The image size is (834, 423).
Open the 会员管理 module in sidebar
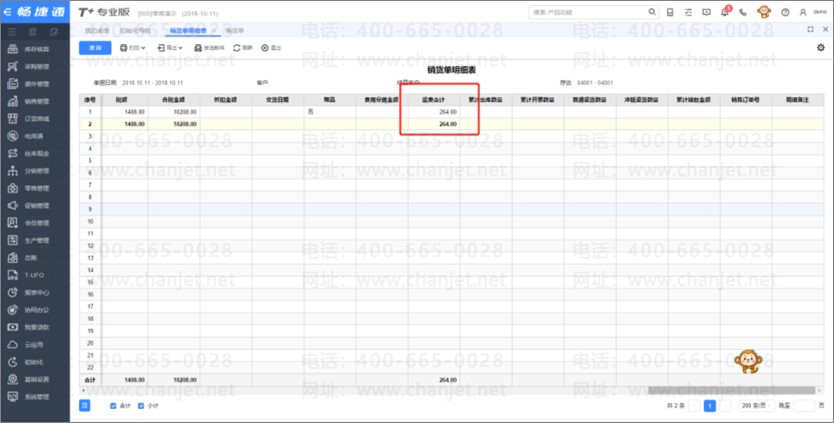[x=35, y=223]
